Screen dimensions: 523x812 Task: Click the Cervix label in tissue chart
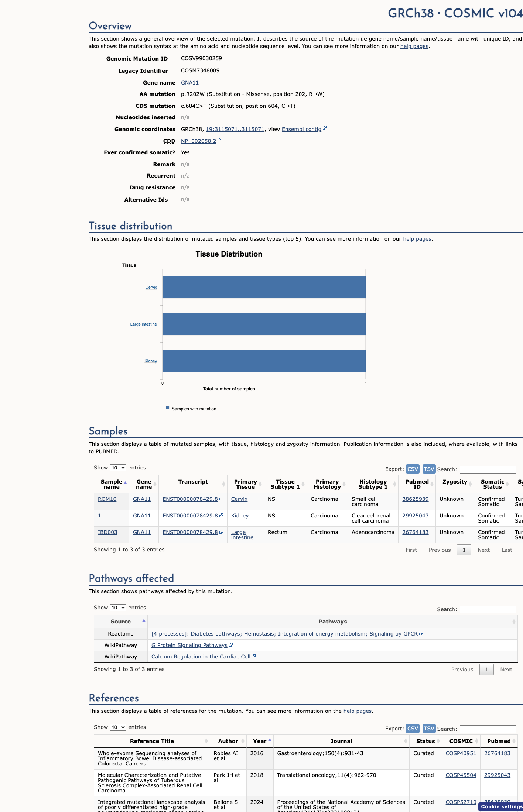[151, 287]
